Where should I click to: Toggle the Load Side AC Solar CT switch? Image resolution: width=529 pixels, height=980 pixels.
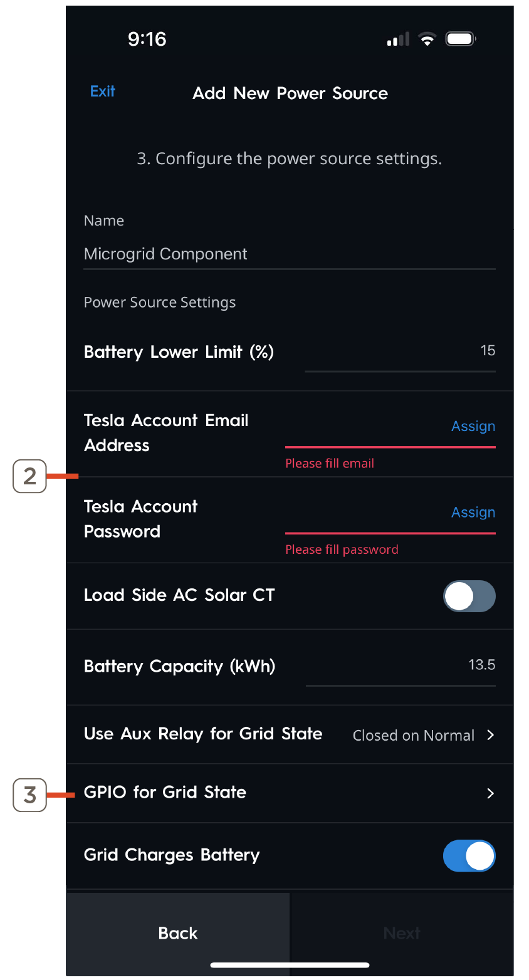pos(469,596)
